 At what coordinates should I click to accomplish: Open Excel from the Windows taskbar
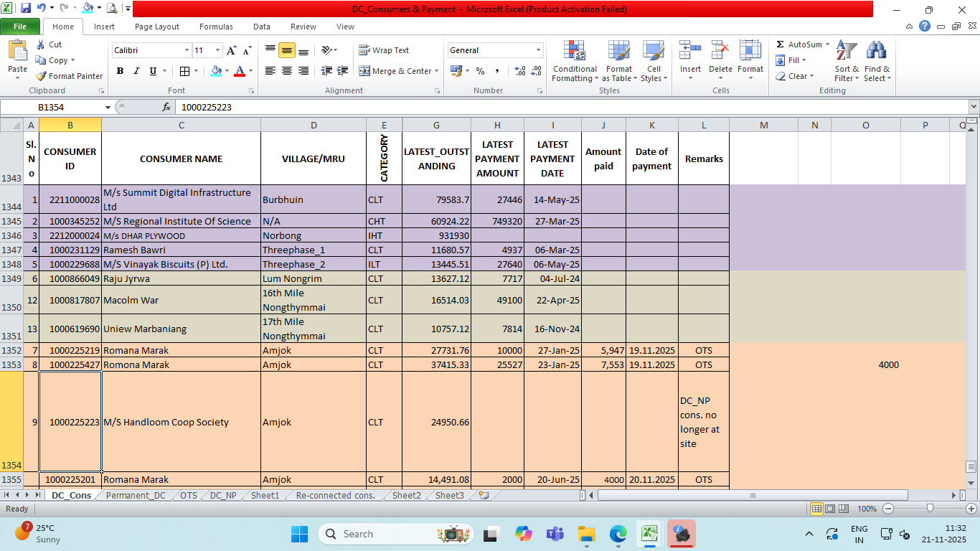[649, 534]
